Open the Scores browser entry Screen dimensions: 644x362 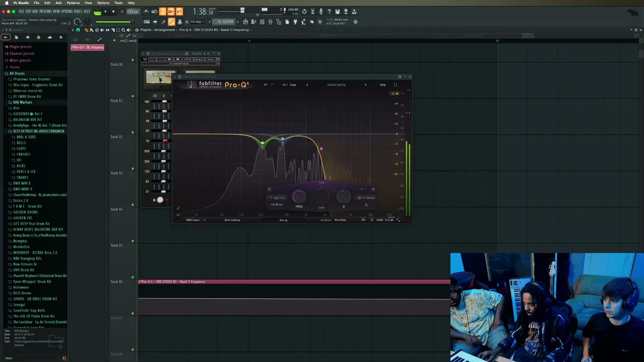[14, 67]
